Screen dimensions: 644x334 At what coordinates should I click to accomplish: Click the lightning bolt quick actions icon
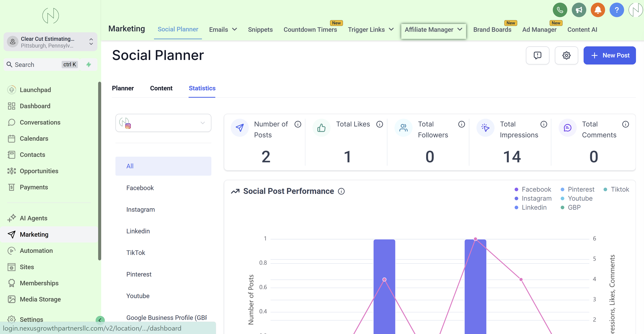coord(89,65)
